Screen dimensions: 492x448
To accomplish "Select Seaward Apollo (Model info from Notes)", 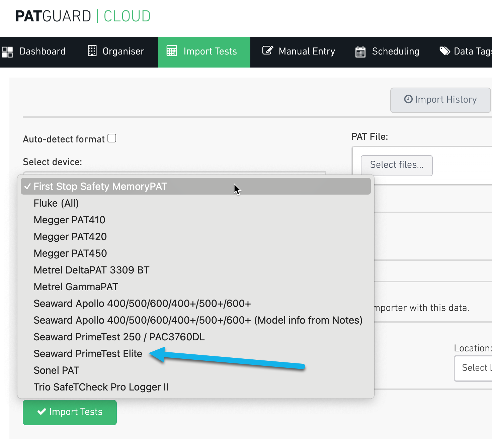I will point(196,320).
